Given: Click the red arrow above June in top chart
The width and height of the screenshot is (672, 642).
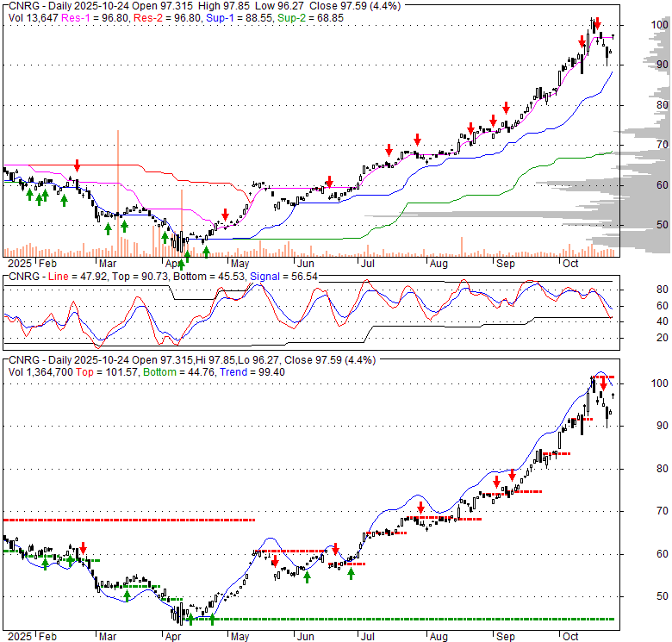Looking at the screenshot, I should click(x=329, y=182).
